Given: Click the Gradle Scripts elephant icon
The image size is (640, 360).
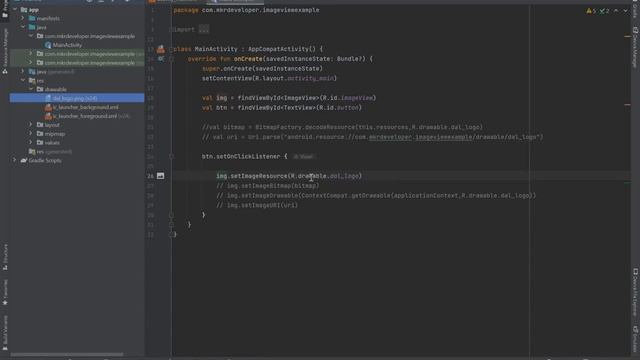Looking at the screenshot, I should [x=24, y=160].
